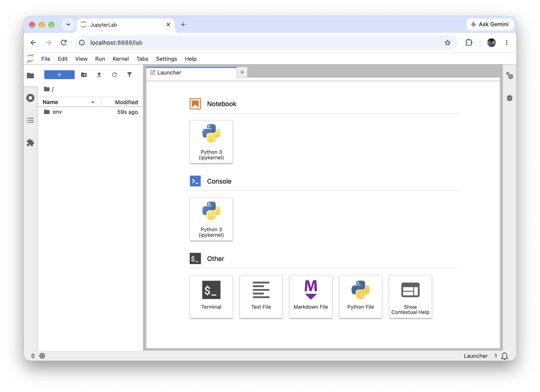Add a new tab beside Launcher

(x=242, y=72)
